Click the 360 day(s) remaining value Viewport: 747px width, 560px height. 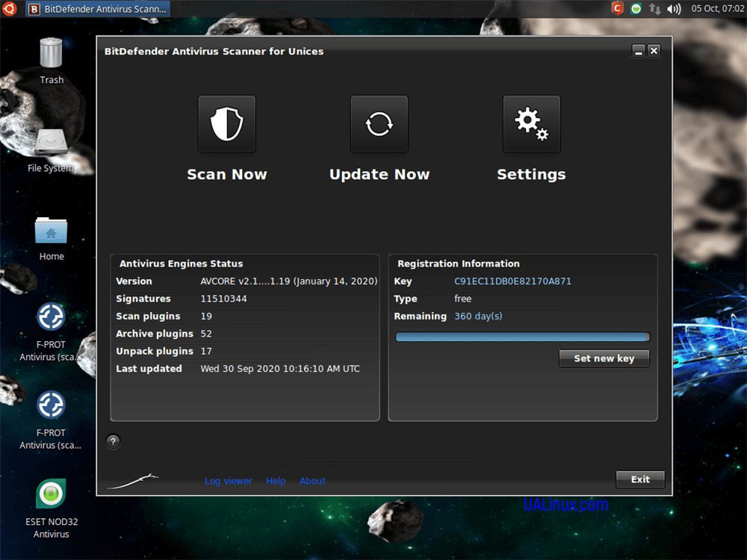478,316
